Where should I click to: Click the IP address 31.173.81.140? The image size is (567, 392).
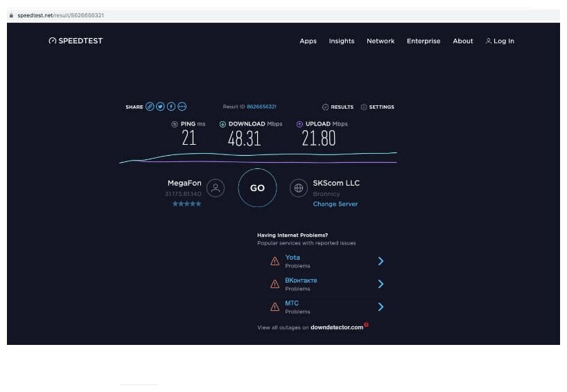(x=183, y=194)
